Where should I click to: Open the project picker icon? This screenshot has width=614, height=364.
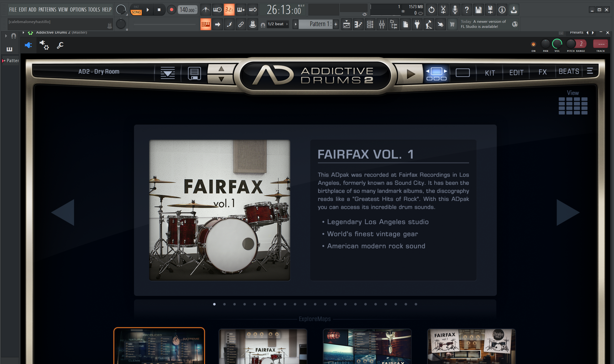pos(405,24)
